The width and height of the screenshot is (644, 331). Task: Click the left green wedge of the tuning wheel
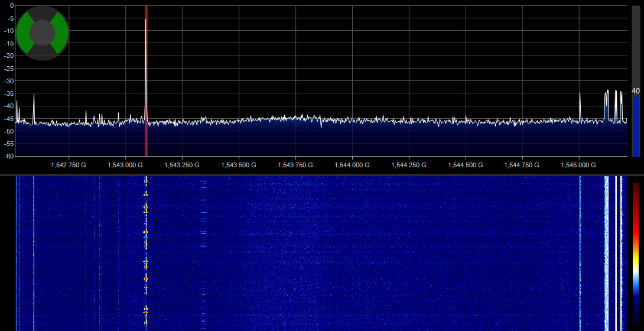tap(23, 33)
